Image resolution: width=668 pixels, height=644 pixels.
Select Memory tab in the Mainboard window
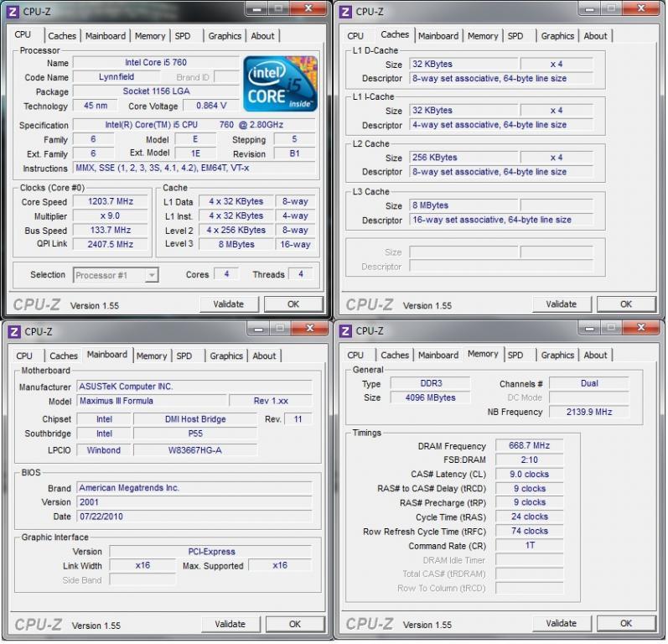151,356
